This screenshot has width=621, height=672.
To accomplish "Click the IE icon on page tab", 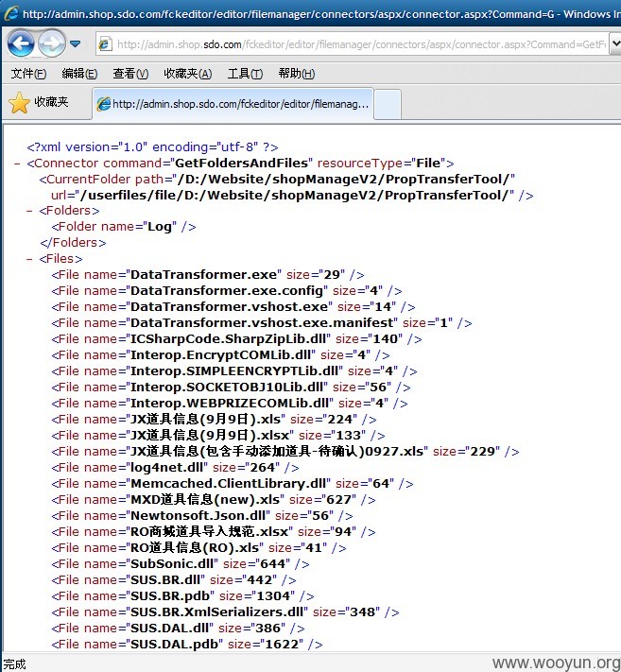I will (x=103, y=104).
